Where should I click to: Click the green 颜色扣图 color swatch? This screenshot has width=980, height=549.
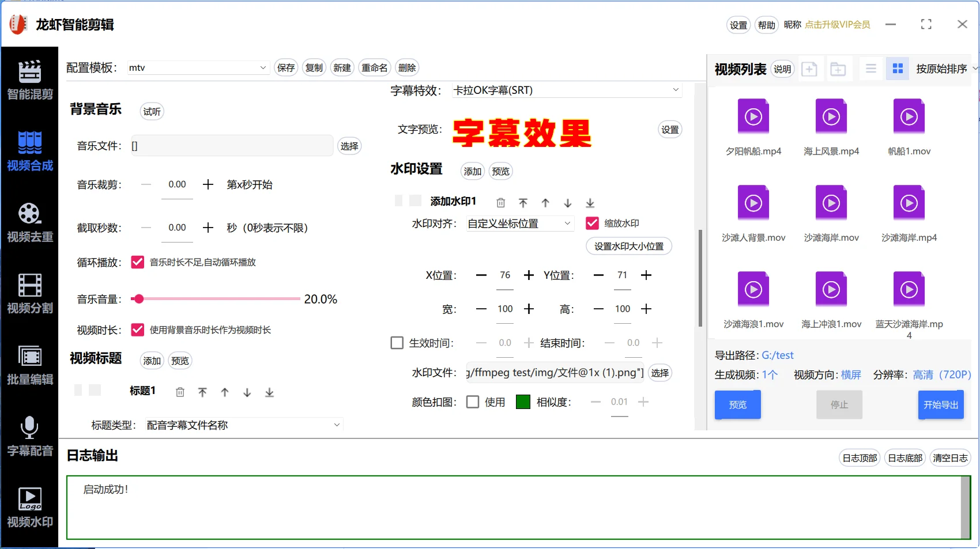(x=523, y=402)
